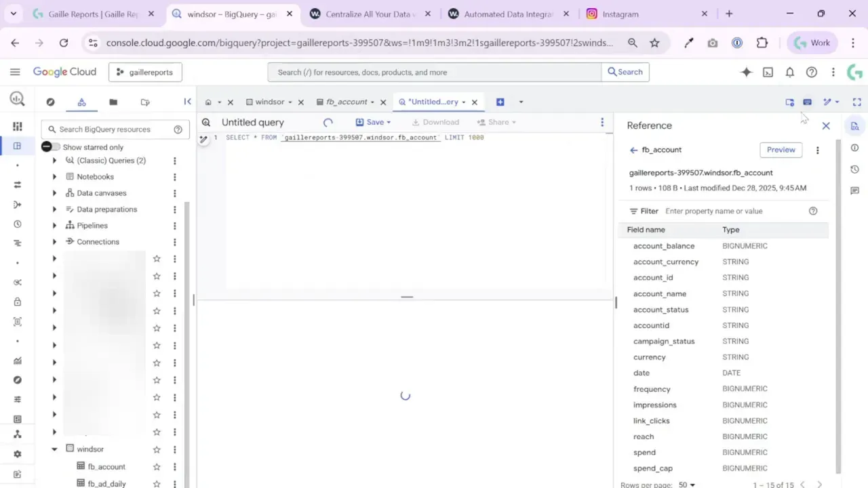
Task: Close the fb_account tab
Action: pyautogui.click(x=383, y=102)
